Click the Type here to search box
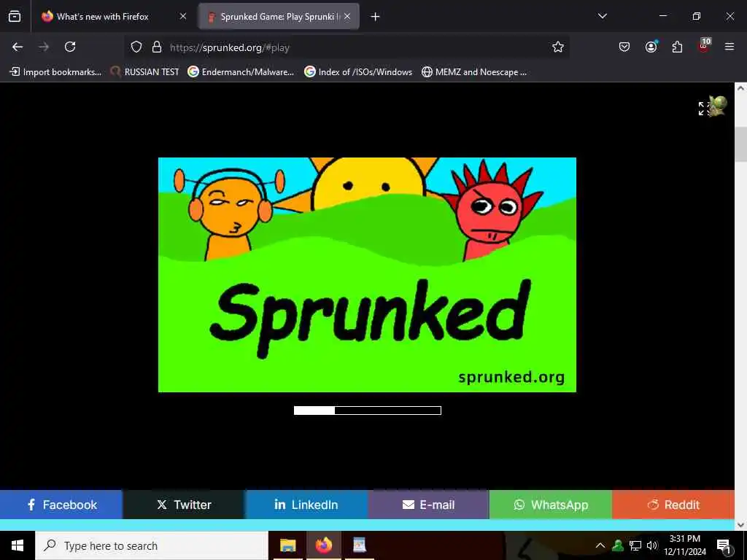This screenshot has width=747, height=560. tap(152, 545)
